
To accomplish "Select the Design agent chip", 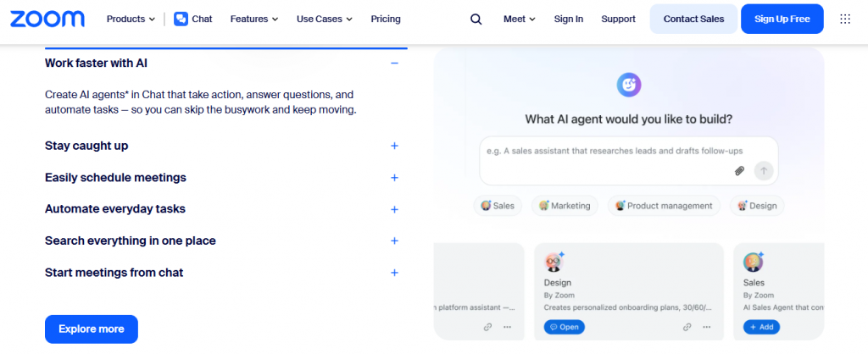I will click(757, 206).
